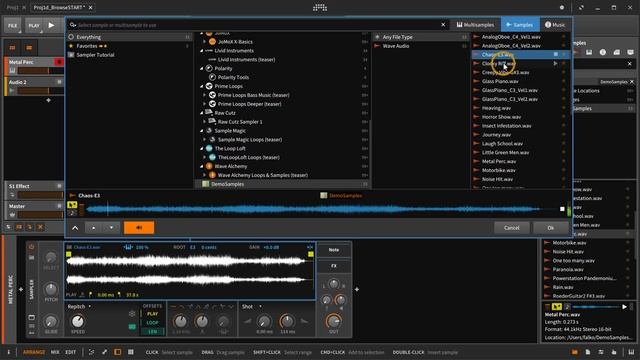Start playback with the transport play button
This screenshot has width=640, height=360.
(x=51, y=25)
